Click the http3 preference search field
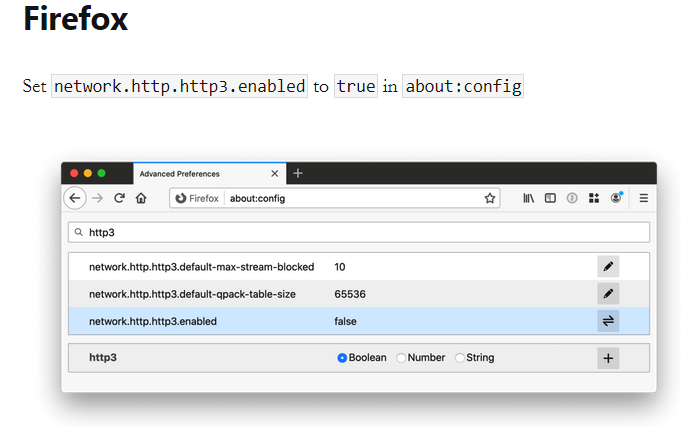The height and width of the screenshot is (427, 681). point(359,232)
